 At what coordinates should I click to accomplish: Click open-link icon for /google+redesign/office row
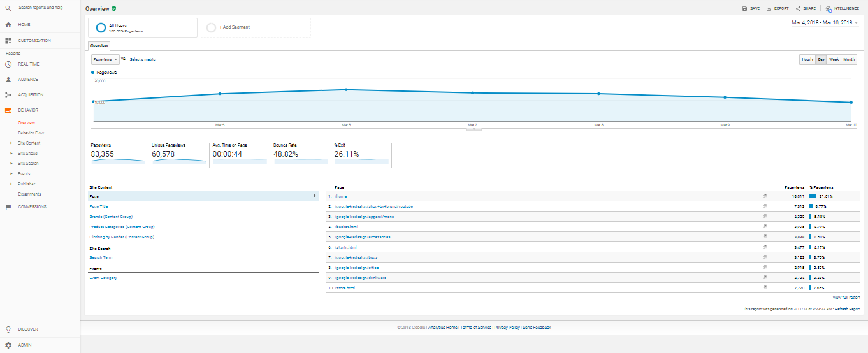(765, 268)
